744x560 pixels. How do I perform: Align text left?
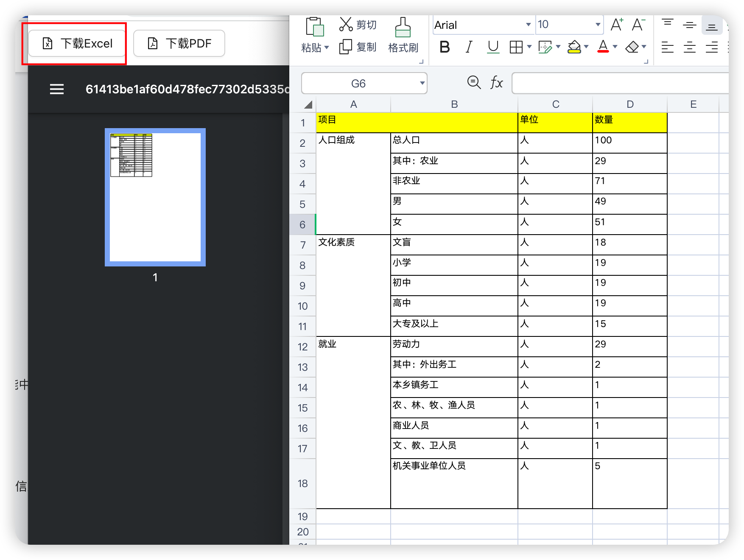tap(668, 47)
